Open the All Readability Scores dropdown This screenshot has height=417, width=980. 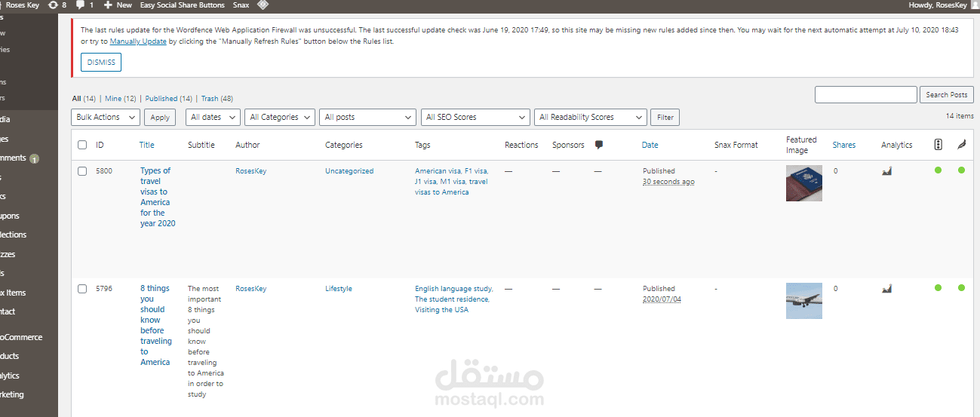pyautogui.click(x=591, y=117)
